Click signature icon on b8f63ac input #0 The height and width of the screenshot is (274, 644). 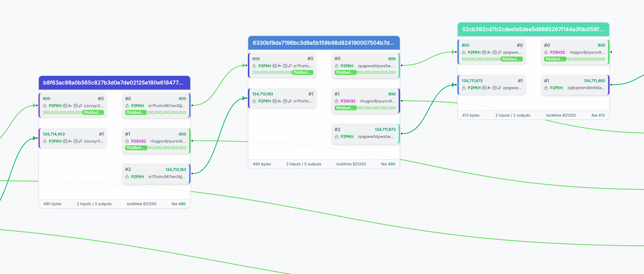tap(70, 106)
